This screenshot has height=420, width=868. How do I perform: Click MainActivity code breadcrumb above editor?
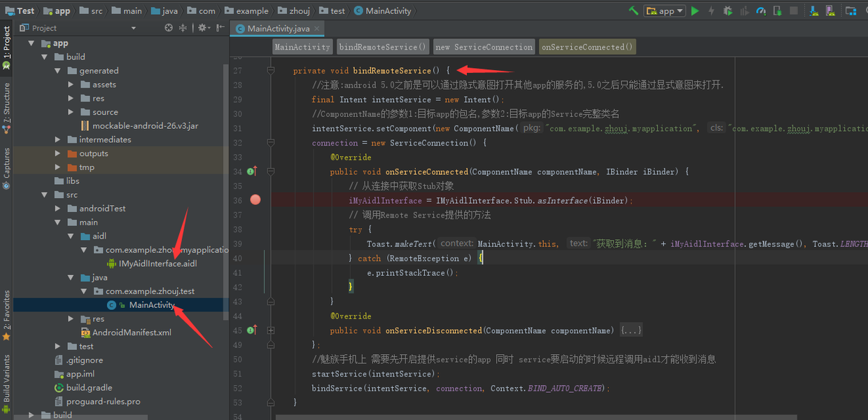[x=302, y=47]
